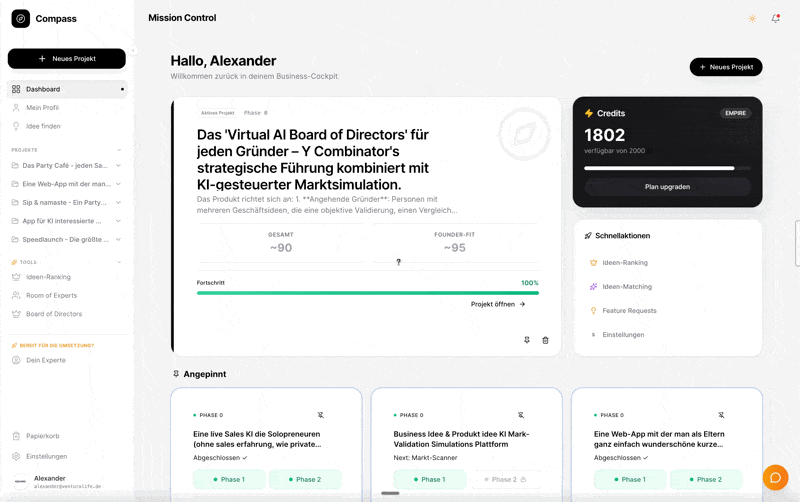Viewport: 800px width, 502px height.
Task: Unpin the live Sales KI project card
Action: [320, 415]
